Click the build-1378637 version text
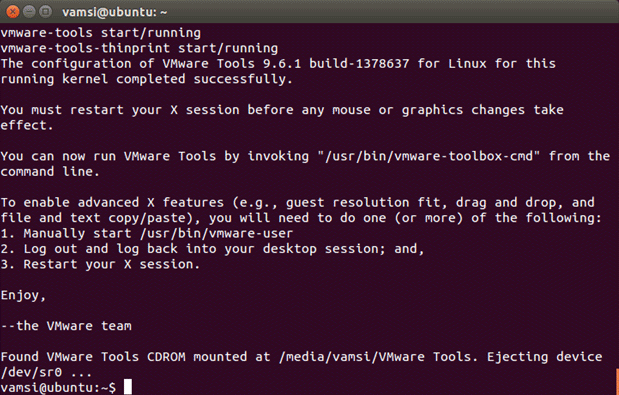 [x=359, y=64]
